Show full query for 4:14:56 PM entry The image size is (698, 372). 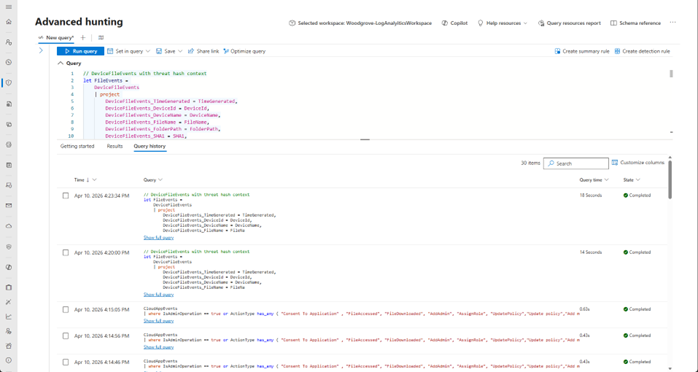click(158, 347)
